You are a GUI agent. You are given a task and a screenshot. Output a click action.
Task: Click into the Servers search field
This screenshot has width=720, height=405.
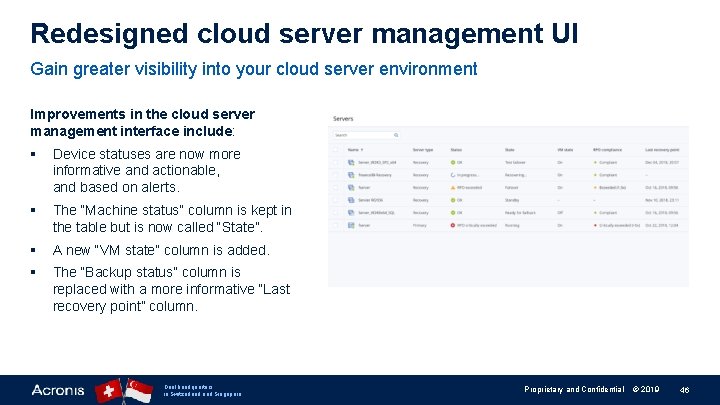point(366,135)
